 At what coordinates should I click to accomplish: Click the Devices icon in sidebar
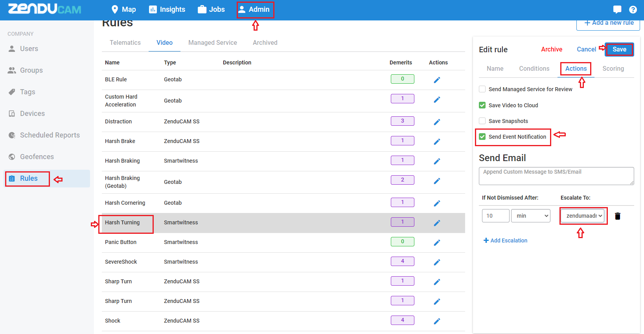(12, 114)
